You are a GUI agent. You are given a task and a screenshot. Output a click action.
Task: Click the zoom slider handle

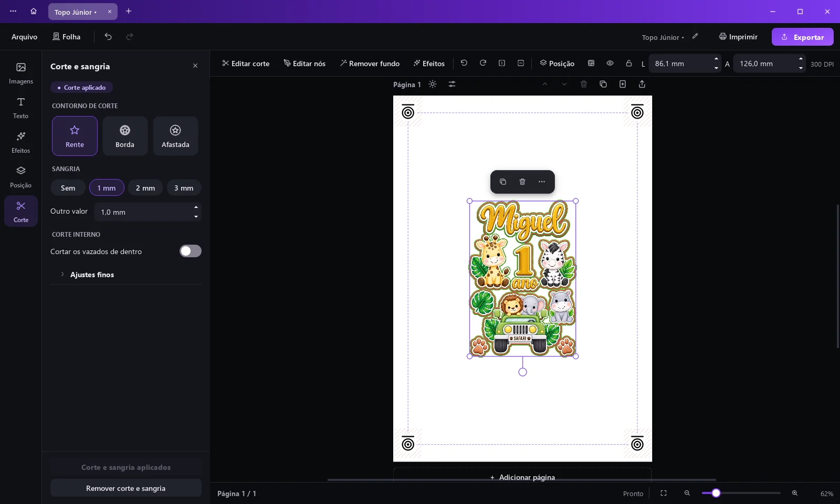tap(716, 493)
